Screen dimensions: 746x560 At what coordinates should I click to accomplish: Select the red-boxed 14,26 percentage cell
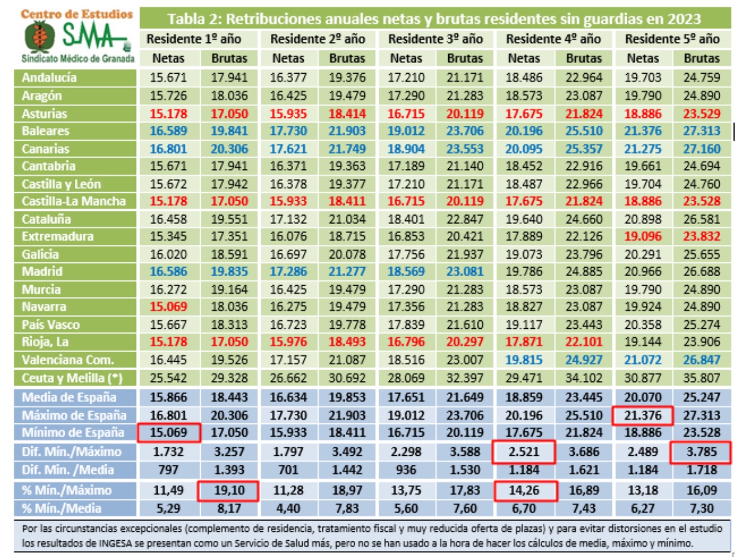tap(524, 491)
